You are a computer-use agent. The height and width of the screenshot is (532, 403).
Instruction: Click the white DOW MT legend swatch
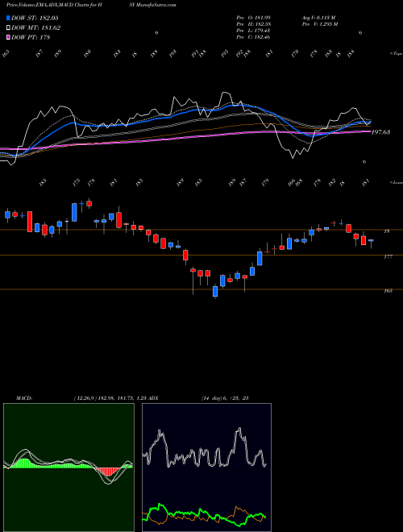tap(8, 27)
